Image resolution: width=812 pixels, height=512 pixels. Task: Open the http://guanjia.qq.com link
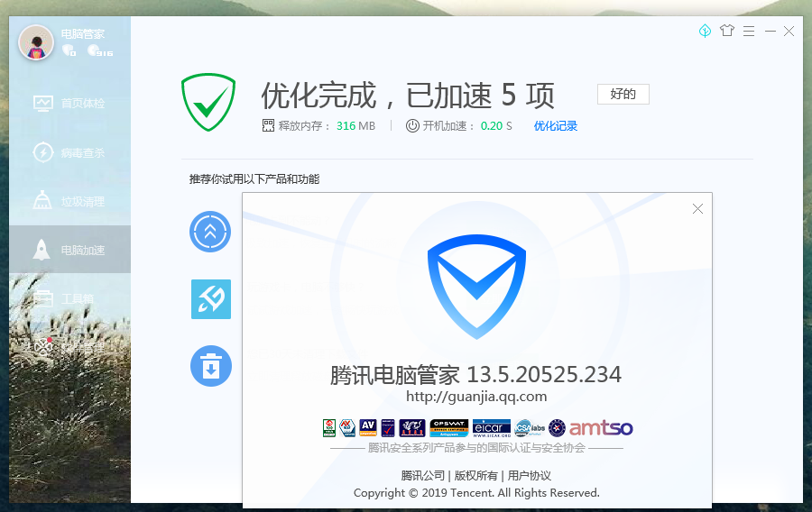point(476,397)
